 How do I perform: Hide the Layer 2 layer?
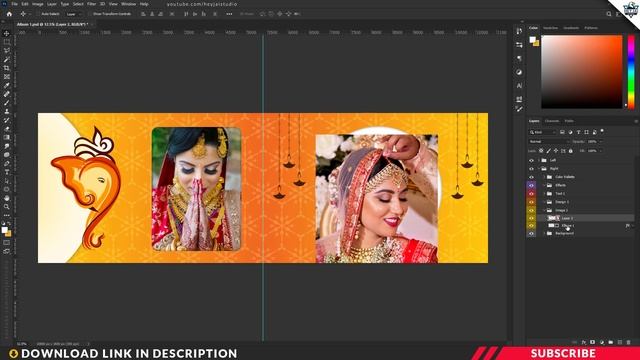click(x=531, y=218)
